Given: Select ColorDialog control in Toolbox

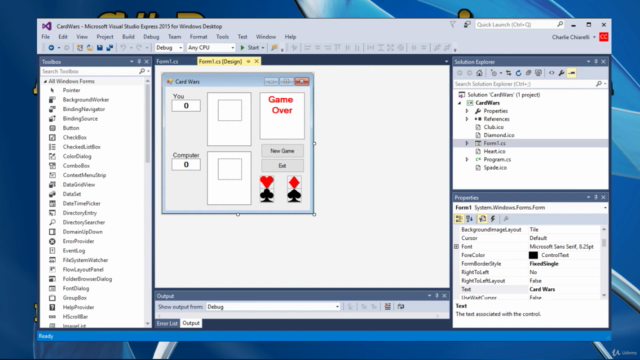Looking at the screenshot, I should (77, 156).
